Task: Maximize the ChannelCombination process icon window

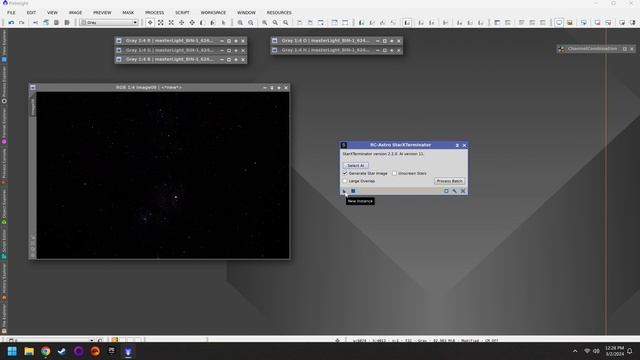Action: click(x=624, y=49)
